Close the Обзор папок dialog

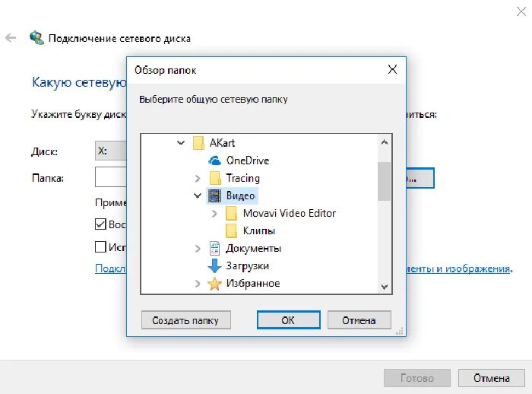tap(393, 70)
